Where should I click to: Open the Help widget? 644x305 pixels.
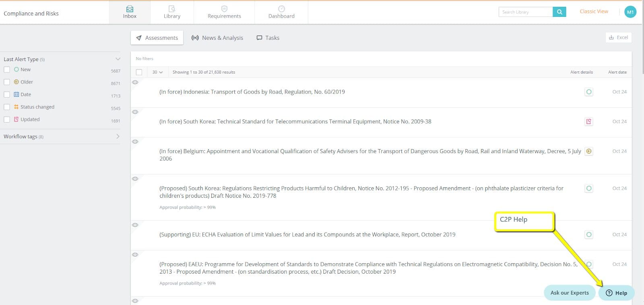coord(616,293)
